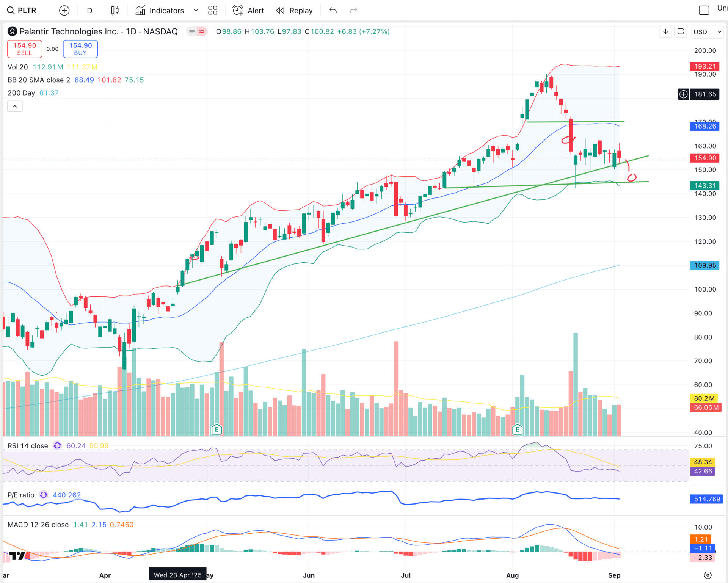Click the 154.90 SELL button
The width and height of the screenshot is (728, 583).
coord(25,49)
